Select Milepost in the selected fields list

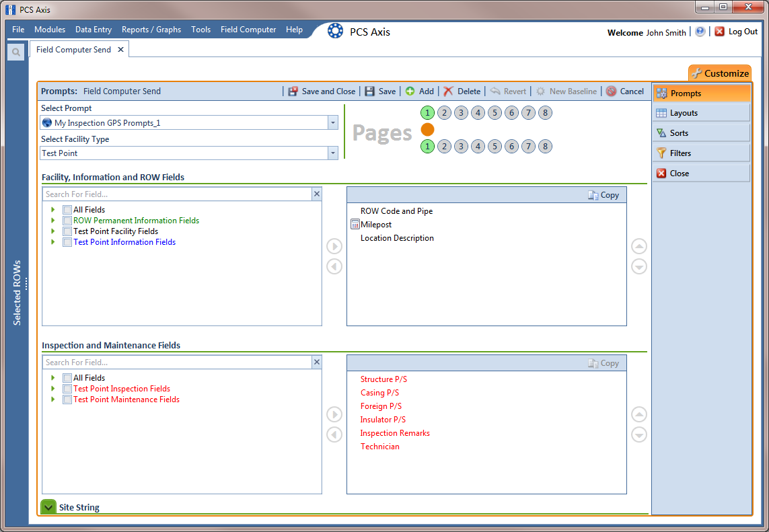pos(376,225)
